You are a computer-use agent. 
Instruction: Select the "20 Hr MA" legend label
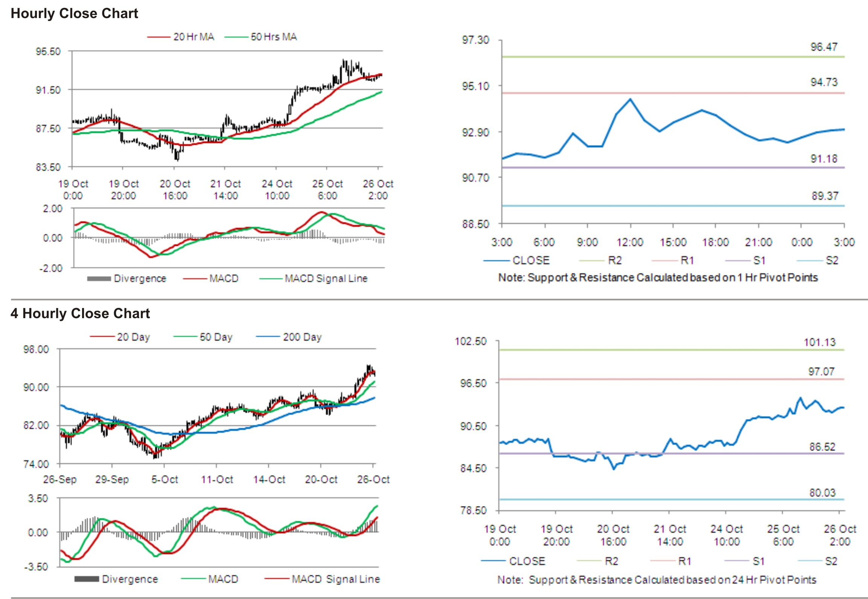193,37
